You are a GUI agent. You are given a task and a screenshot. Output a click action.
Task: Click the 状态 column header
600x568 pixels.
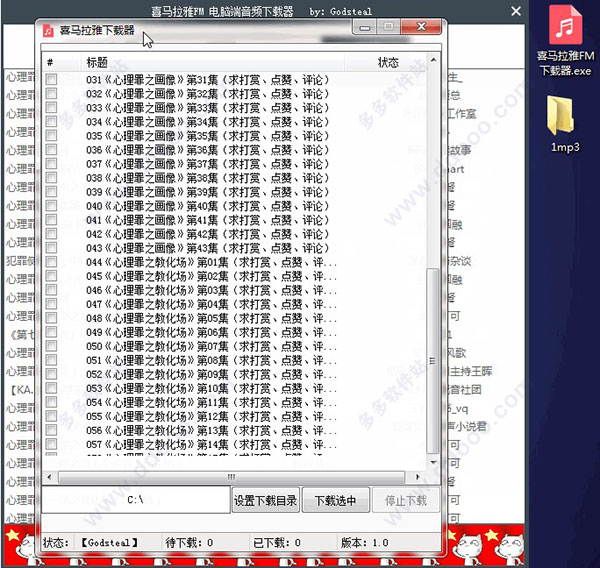point(388,62)
